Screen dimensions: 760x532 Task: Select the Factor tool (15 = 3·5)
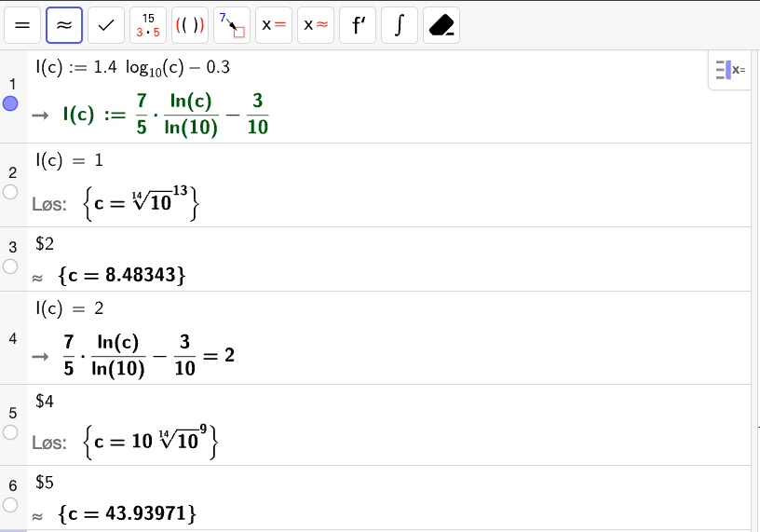tap(148, 26)
